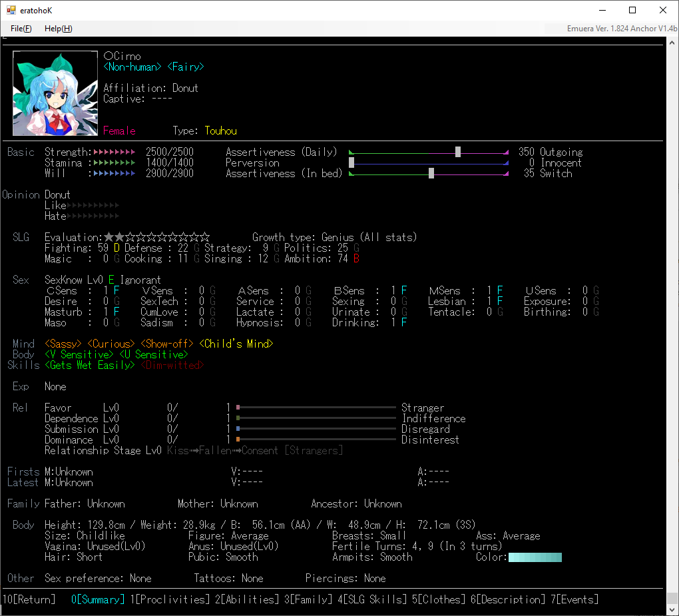Viewport: 679px width, 616px height.
Task: Click the Touhou type label
Action: coord(221,131)
